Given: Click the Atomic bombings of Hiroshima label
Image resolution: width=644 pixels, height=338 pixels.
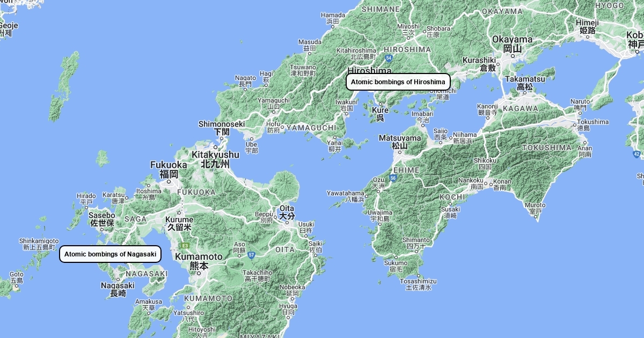Looking at the screenshot, I should [398, 82].
